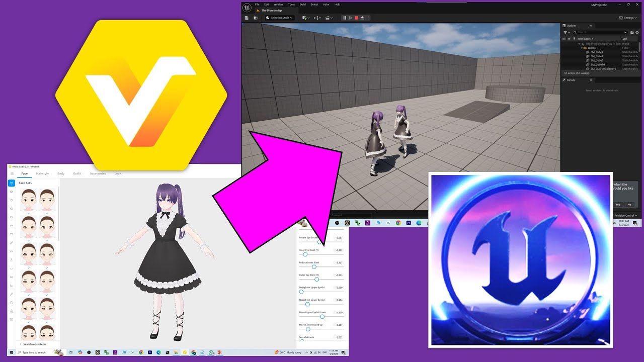Open the File menu in Unreal Editor
Screen dimensions: 644x362
pos(257,5)
